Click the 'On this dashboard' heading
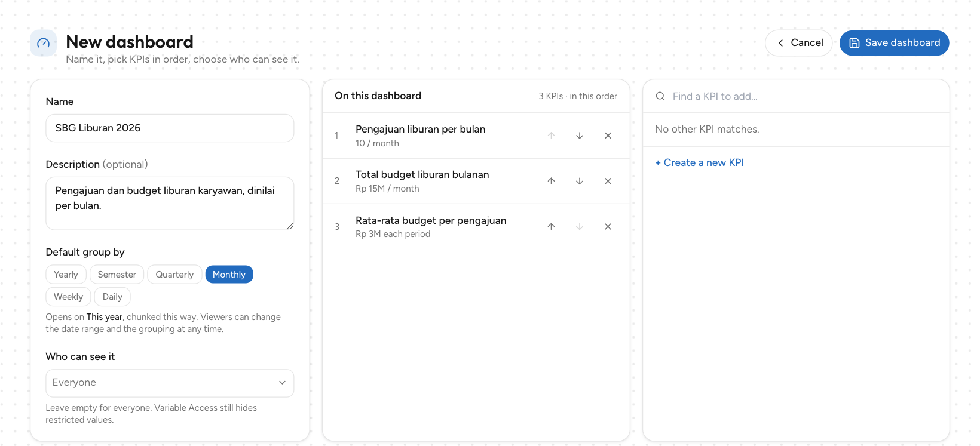This screenshot has height=446, width=980. (378, 96)
